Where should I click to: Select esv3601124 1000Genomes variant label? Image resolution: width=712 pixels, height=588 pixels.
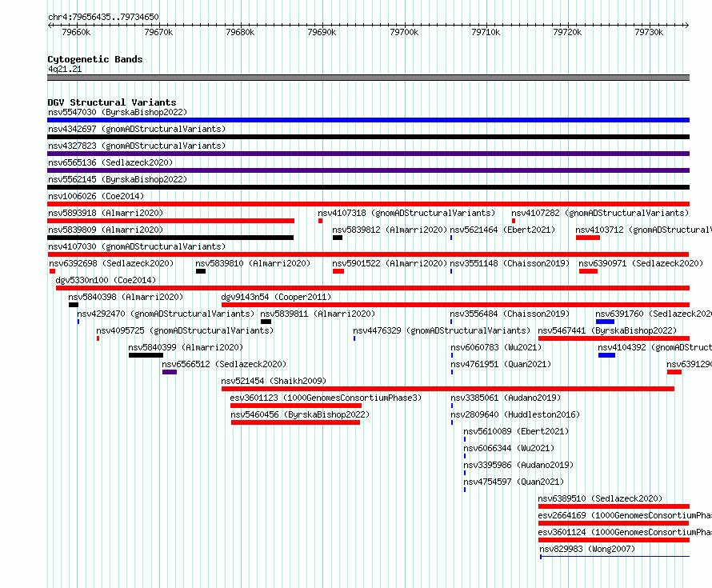tap(625, 532)
